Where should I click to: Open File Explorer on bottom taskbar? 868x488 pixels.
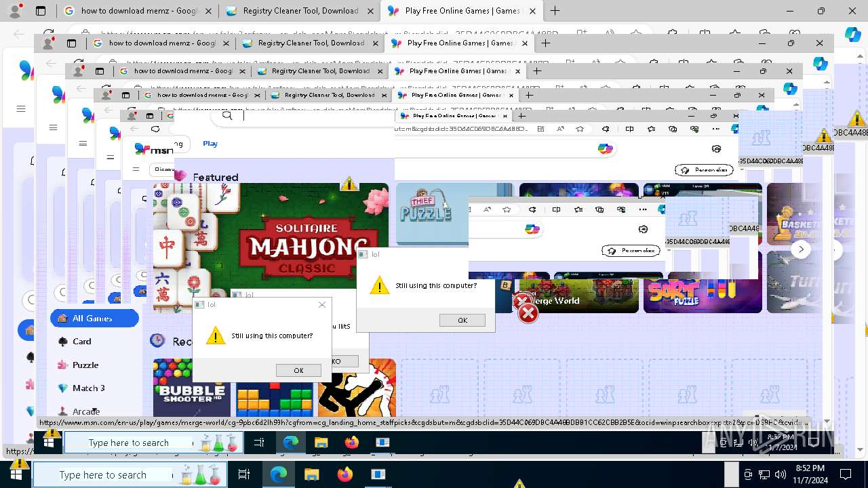pyautogui.click(x=311, y=474)
